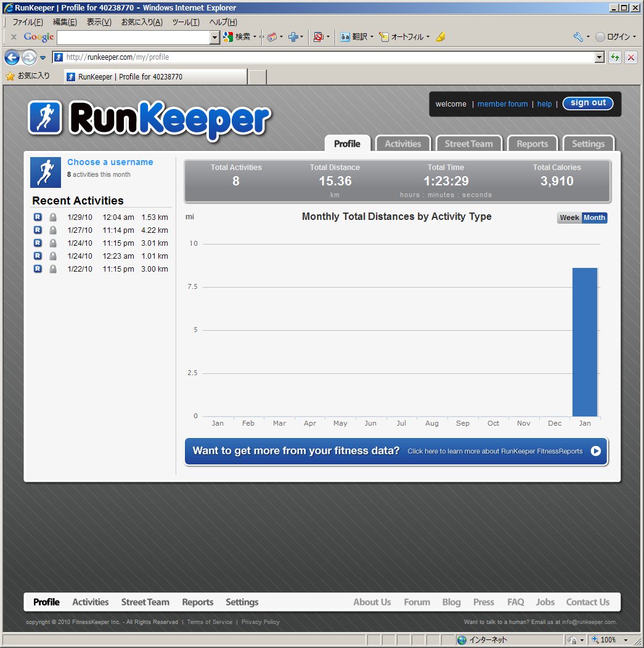Click the Choose a username link
Image resolution: width=644 pixels, height=648 pixels.
(x=110, y=162)
